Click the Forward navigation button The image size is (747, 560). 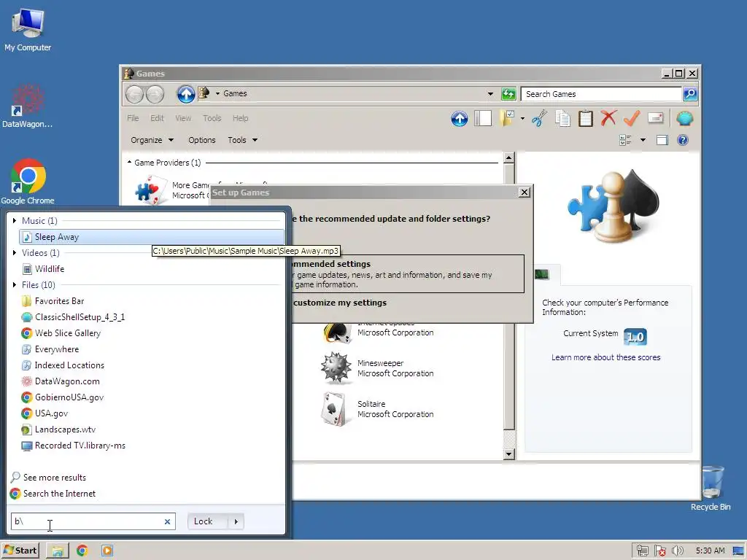(155, 94)
